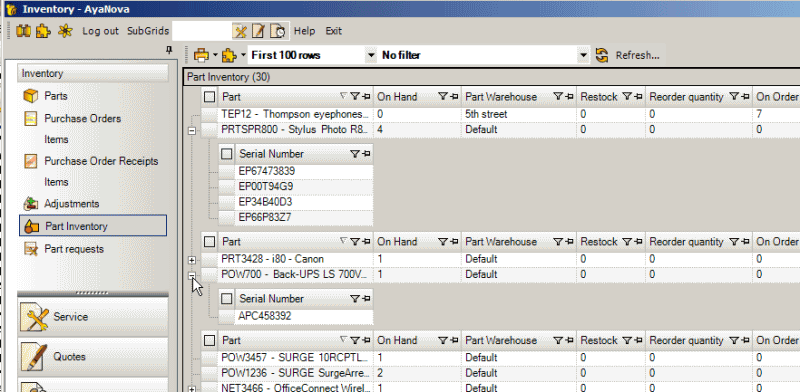Click filter funnel on Part Warehouse column above TEP12
Screen dimensions: 800x392
click(558, 96)
